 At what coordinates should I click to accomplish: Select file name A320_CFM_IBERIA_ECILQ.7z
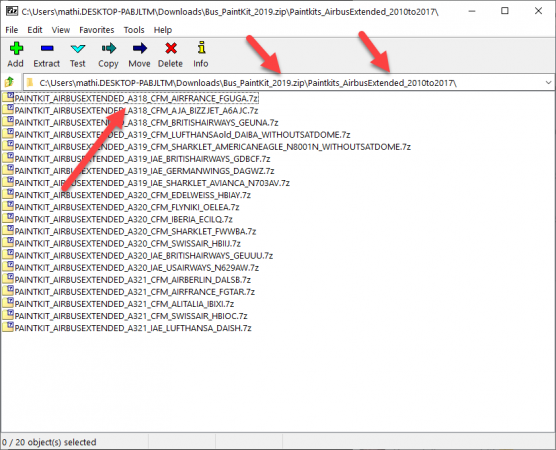pyautogui.click(x=123, y=219)
